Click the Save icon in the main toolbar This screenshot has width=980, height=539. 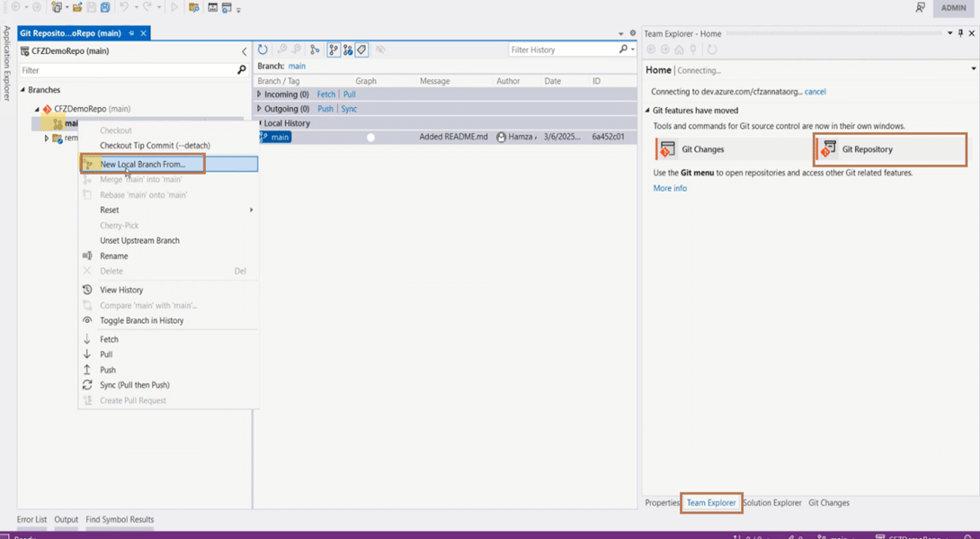tap(91, 8)
